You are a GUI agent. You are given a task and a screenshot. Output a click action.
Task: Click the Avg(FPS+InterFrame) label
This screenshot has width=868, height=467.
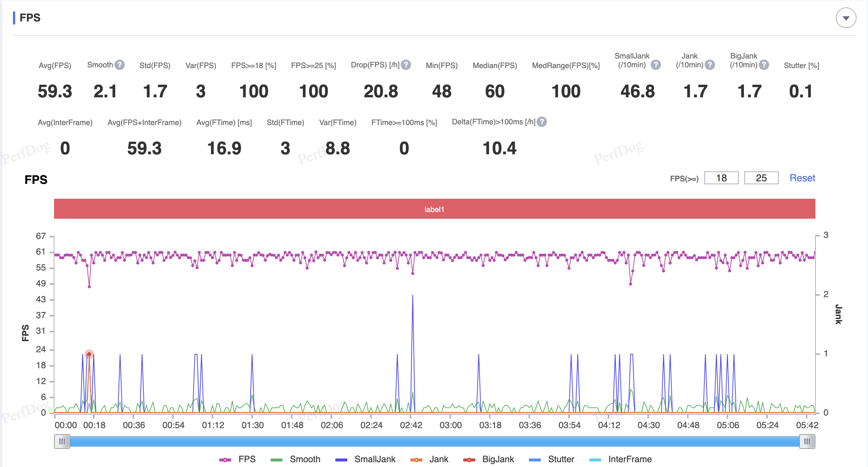pos(144,122)
